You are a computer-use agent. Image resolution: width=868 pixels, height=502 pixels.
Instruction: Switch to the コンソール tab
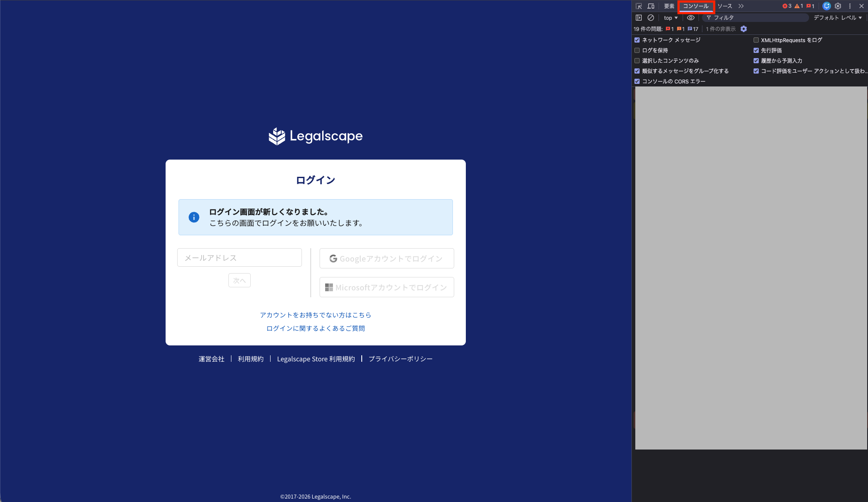pos(696,6)
